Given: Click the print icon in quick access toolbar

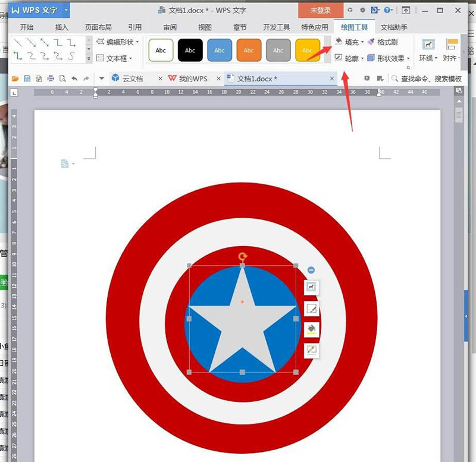Looking at the screenshot, I should click(x=51, y=78).
